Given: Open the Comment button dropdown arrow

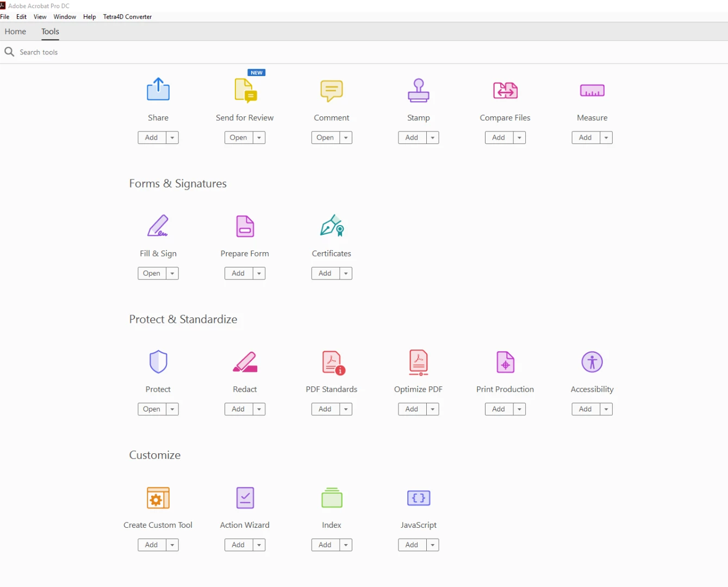Looking at the screenshot, I should 346,138.
